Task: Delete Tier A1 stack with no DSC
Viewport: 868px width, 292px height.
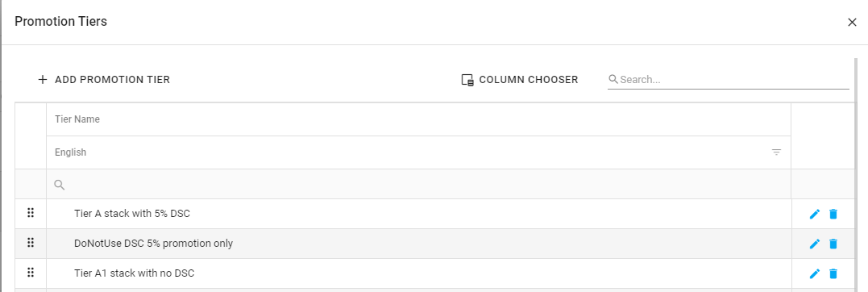Action: (x=833, y=273)
